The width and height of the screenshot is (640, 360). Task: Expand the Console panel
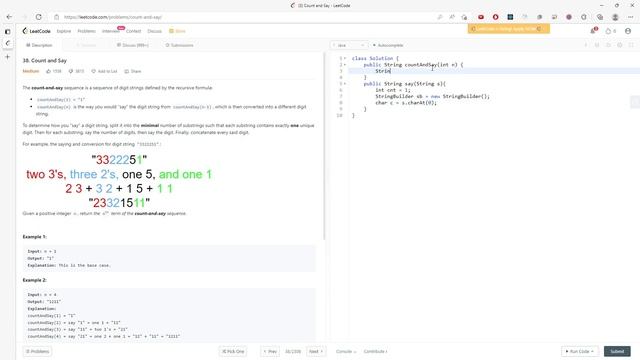(346, 351)
